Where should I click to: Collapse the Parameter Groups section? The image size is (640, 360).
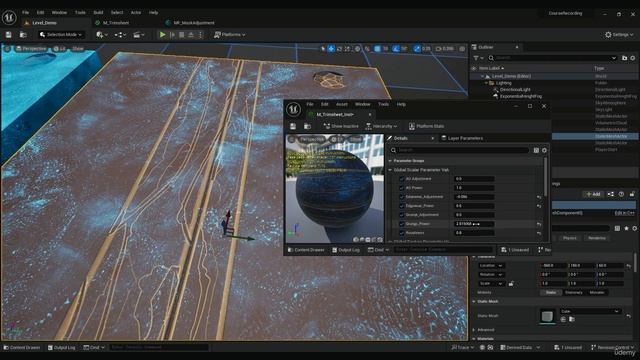(390, 161)
